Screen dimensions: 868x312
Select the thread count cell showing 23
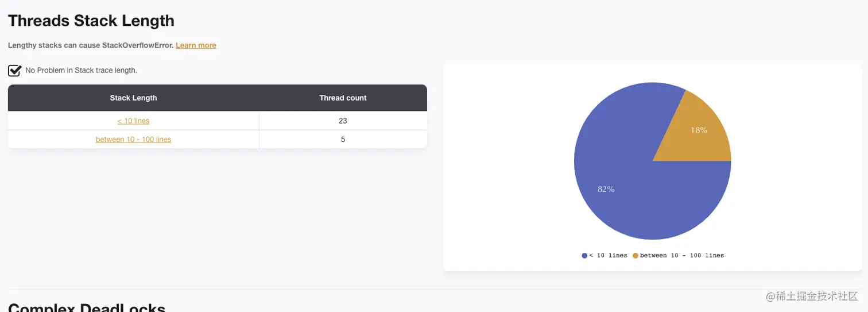343,121
